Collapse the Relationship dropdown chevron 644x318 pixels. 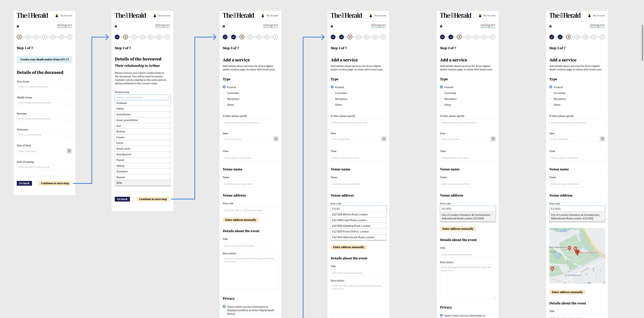click(168, 97)
